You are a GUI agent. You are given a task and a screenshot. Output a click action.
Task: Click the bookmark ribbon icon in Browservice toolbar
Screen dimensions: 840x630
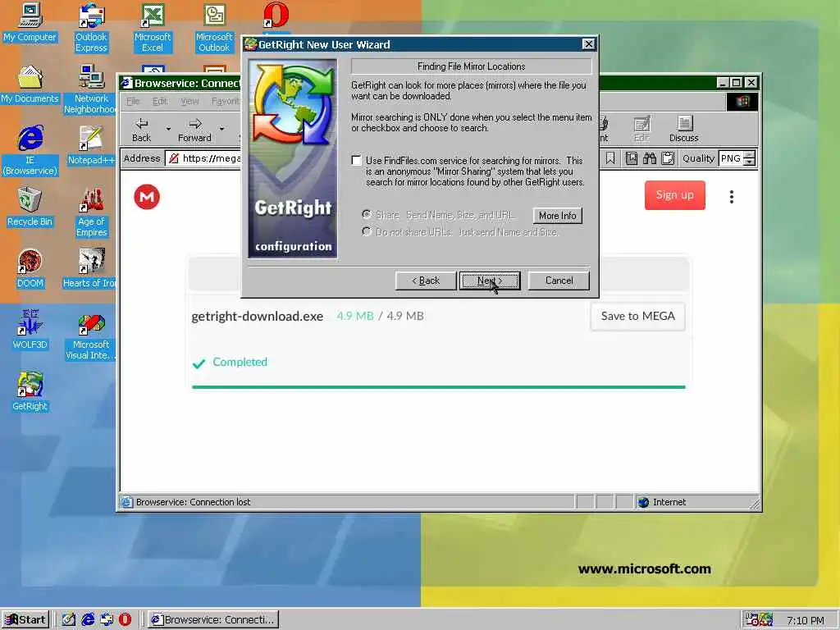tap(610, 158)
